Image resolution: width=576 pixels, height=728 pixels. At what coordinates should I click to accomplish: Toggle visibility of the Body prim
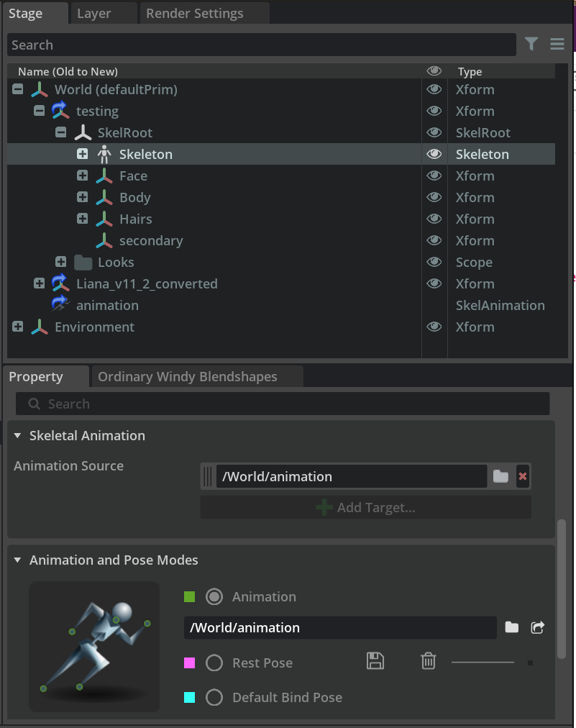(x=434, y=197)
